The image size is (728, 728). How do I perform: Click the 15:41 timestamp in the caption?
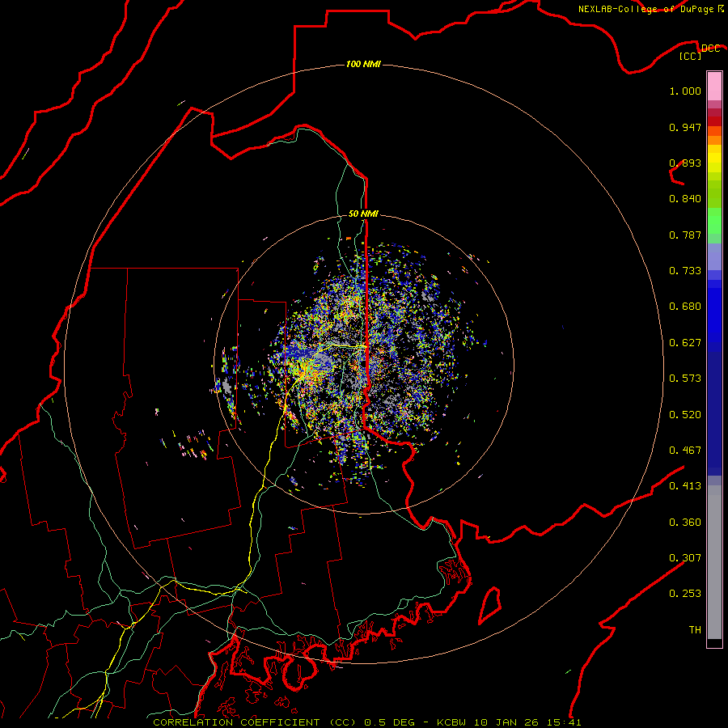564,722
